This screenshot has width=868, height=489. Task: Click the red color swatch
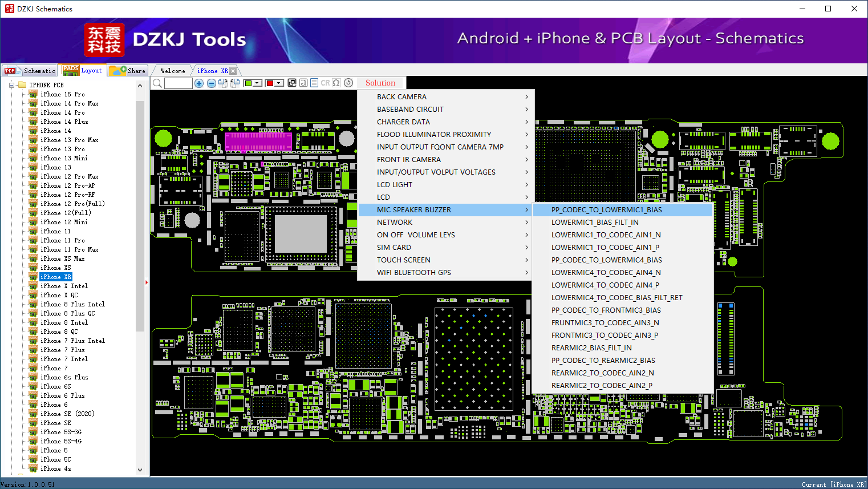270,83
